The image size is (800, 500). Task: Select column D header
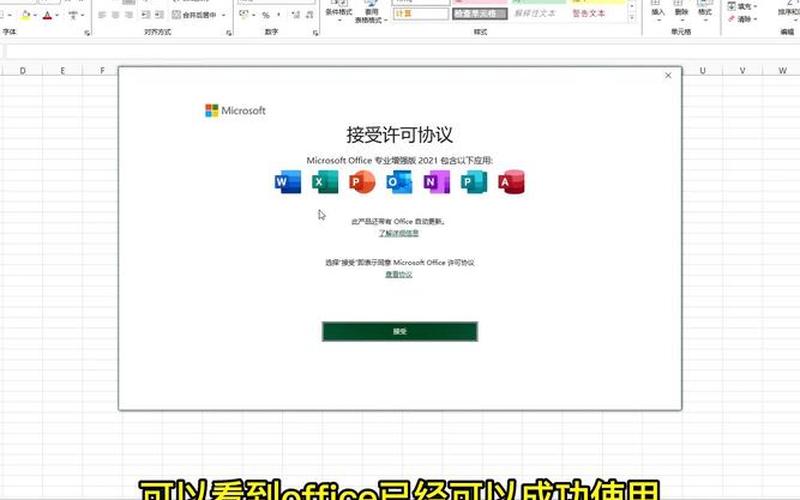tap(22, 70)
